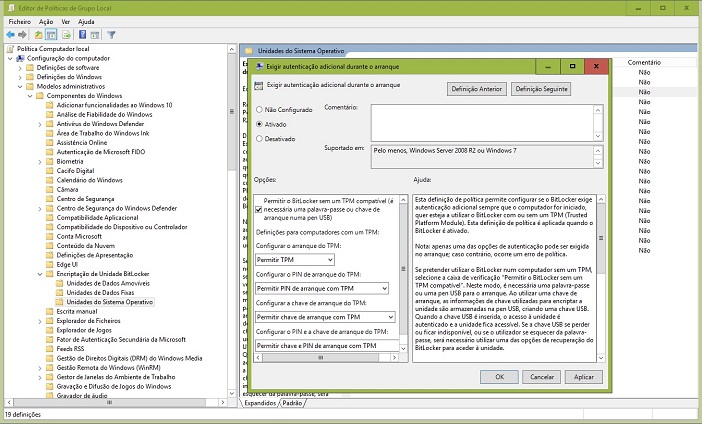Select the Não Configurado radio button
Viewport: 702px width, 424px height.
(259, 109)
